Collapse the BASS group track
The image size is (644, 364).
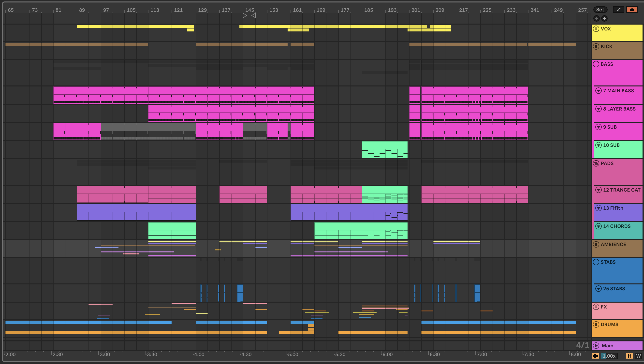(x=596, y=64)
